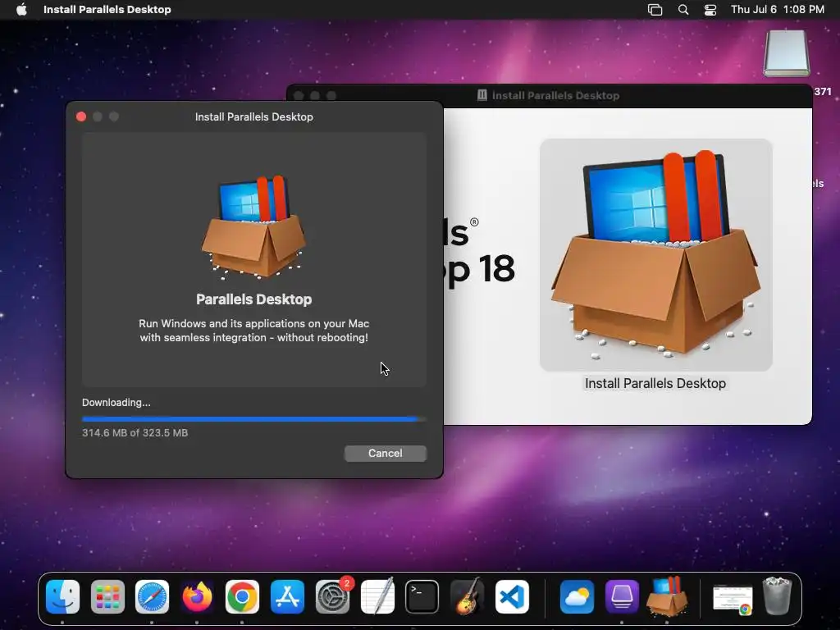
Task: Close the Install Parallels Desktop dialog
Action: point(81,116)
